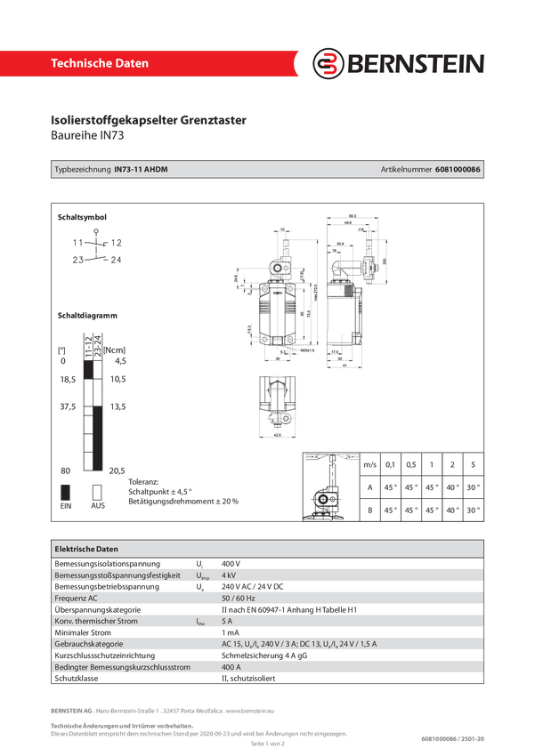Click 'Überspannungskategorie' row label
This screenshot has height=756, width=535.
[x=97, y=610]
